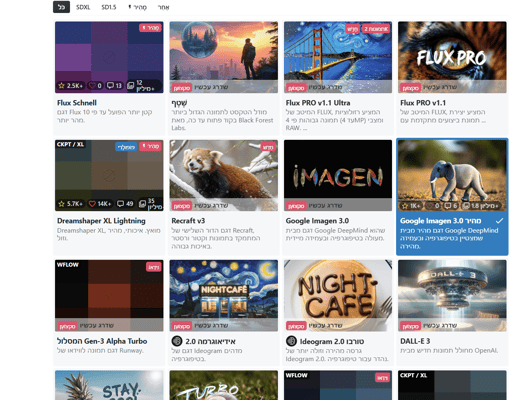Click the 2 תמונות badge on Flux PRO Ultra

(x=376, y=29)
